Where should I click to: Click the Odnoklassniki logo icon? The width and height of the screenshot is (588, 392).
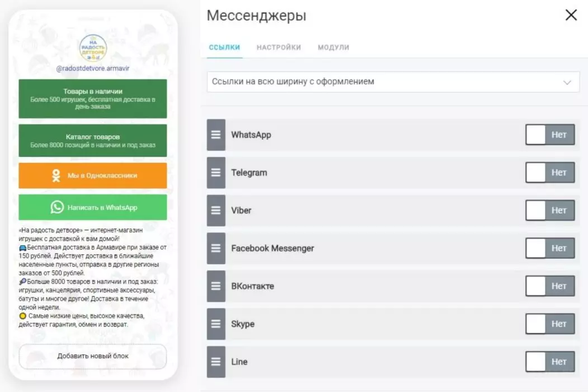point(57,176)
